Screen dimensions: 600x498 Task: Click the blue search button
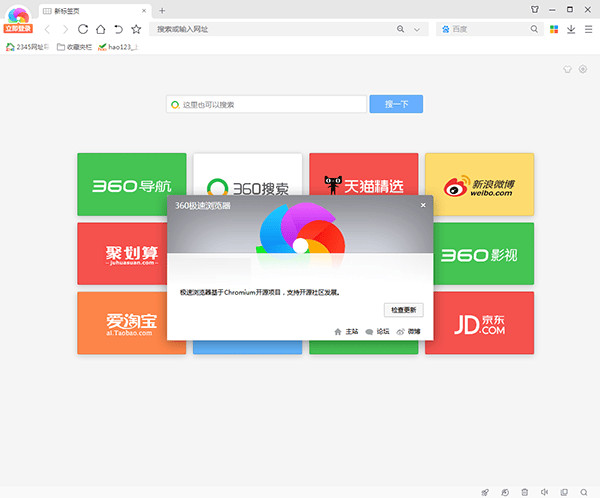396,104
